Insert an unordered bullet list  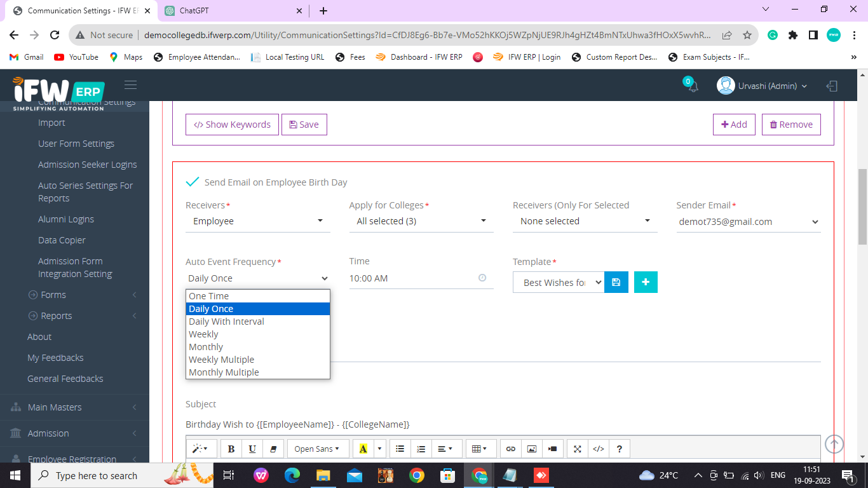(400, 449)
